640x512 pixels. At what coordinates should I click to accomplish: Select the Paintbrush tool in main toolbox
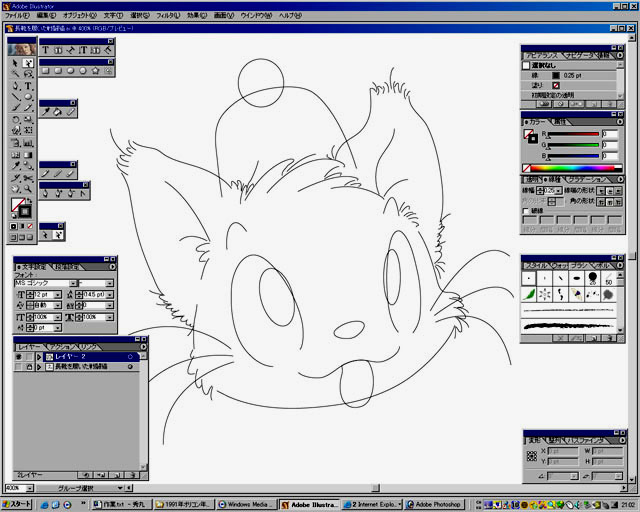pyautogui.click(x=16, y=108)
